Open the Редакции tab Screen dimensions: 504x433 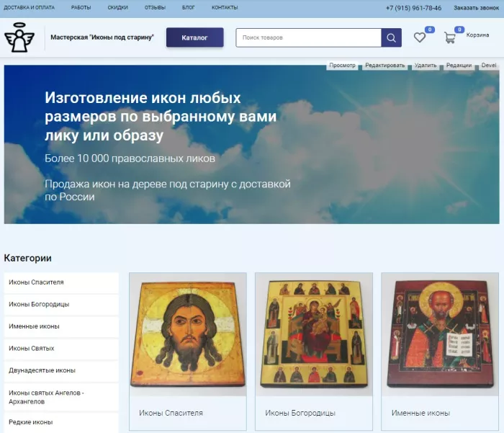pyautogui.click(x=459, y=66)
